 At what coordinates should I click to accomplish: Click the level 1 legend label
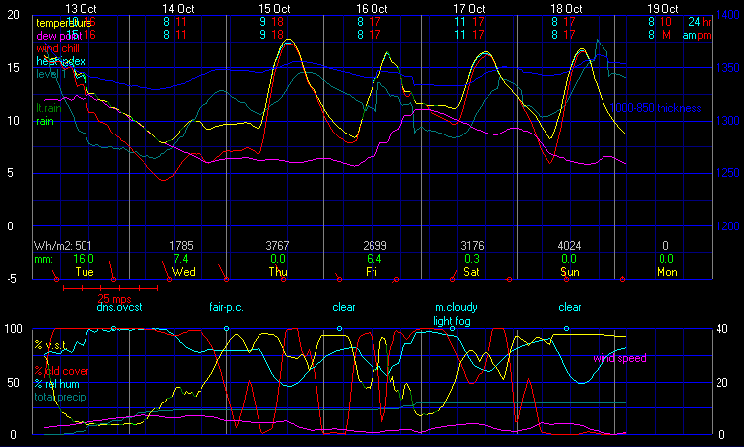click(51, 74)
